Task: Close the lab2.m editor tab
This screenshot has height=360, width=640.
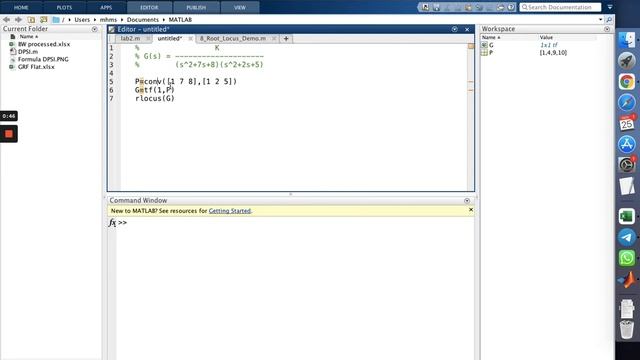Action: tap(148, 38)
